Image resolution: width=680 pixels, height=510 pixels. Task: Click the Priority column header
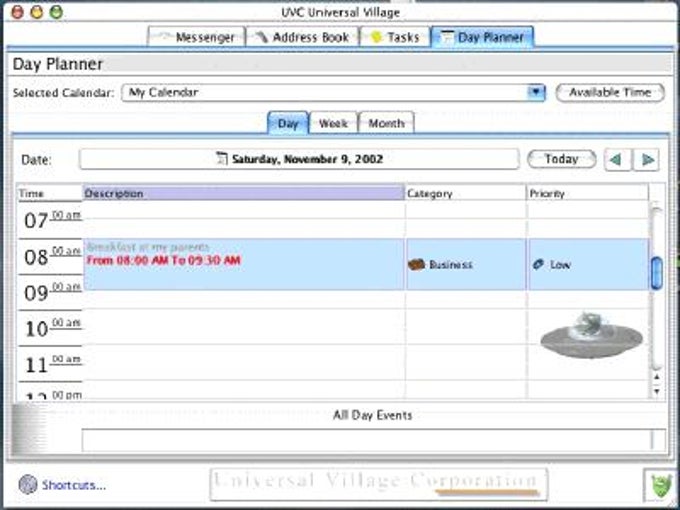click(588, 193)
